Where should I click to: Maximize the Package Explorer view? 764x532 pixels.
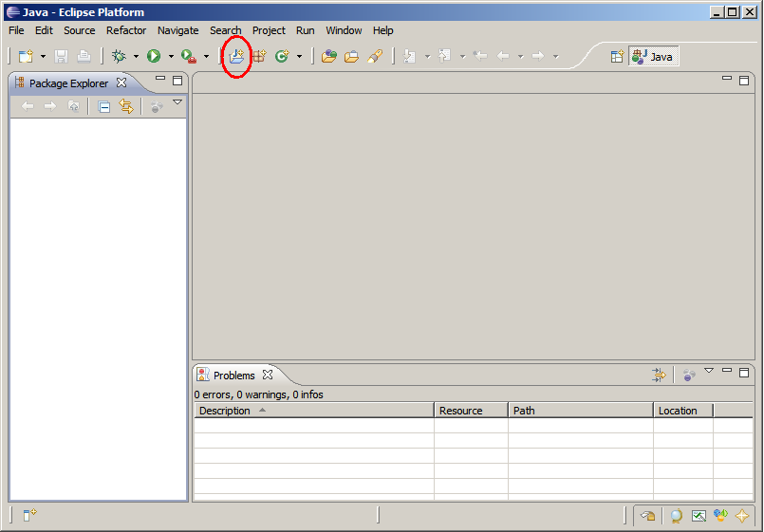[177, 81]
